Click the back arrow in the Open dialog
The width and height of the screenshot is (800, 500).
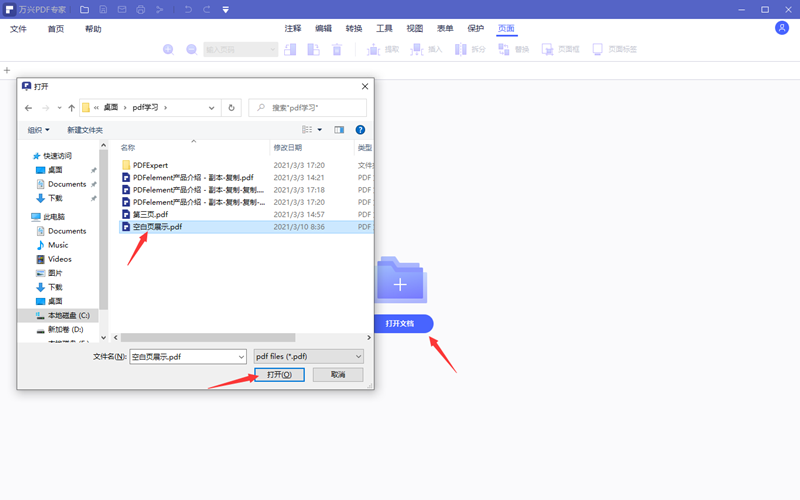pos(28,108)
